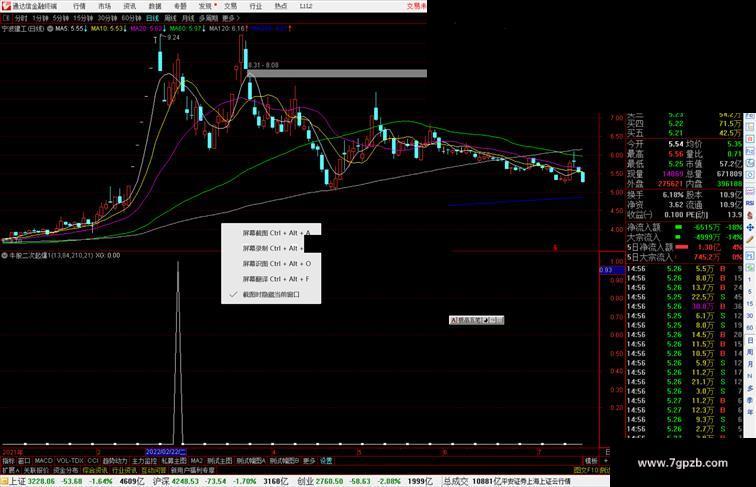
Task: Click round icon next to 宁波建工 title
Action: click(50, 29)
